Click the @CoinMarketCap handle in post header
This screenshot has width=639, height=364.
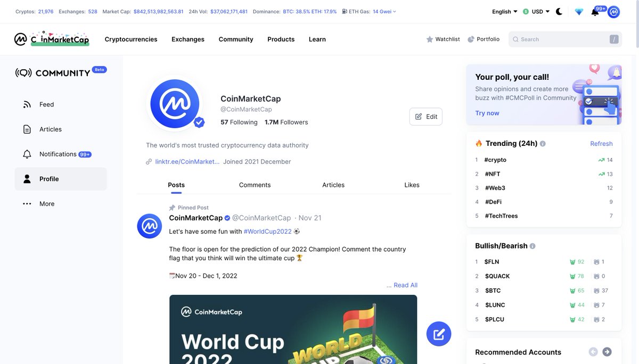pos(261,218)
